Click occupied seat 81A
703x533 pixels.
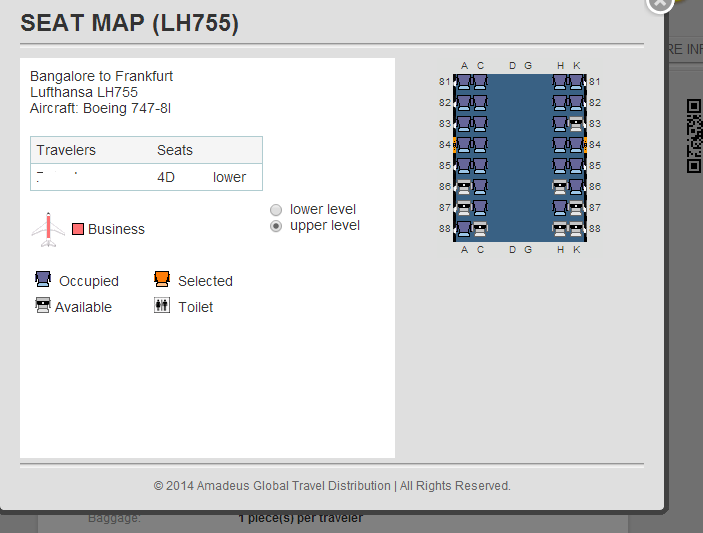point(464,82)
